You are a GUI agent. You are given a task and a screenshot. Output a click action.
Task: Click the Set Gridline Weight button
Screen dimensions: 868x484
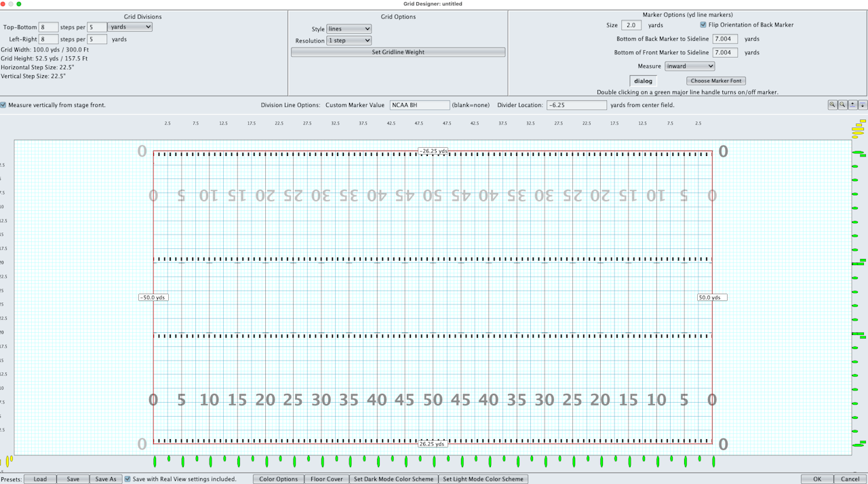(x=398, y=52)
